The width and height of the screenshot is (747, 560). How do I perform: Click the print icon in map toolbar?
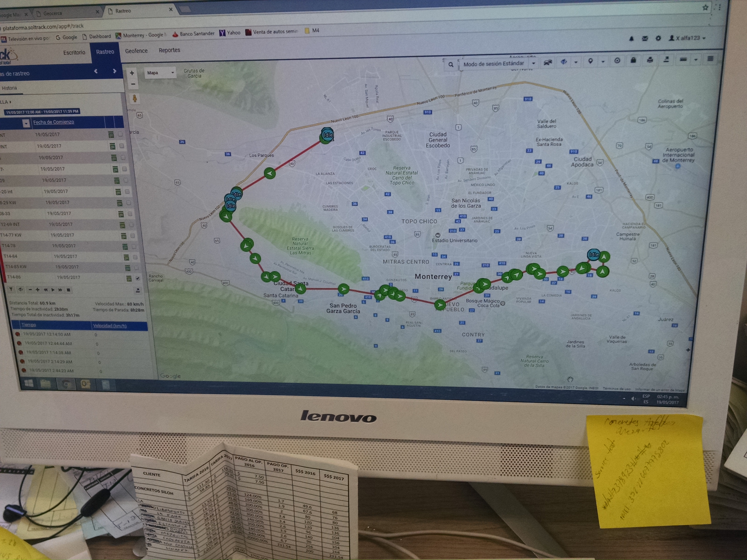coord(650,60)
